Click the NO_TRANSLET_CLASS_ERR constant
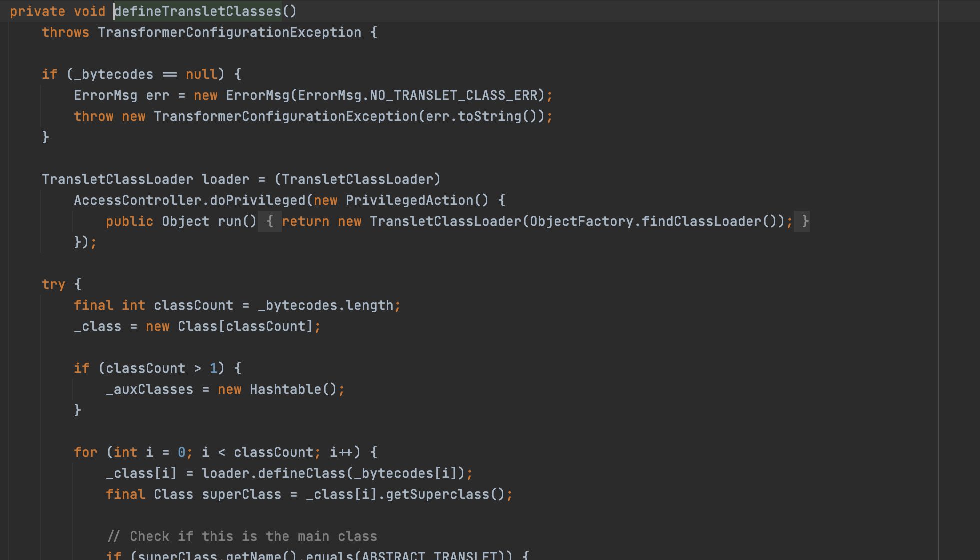The width and height of the screenshot is (980, 560). (454, 95)
